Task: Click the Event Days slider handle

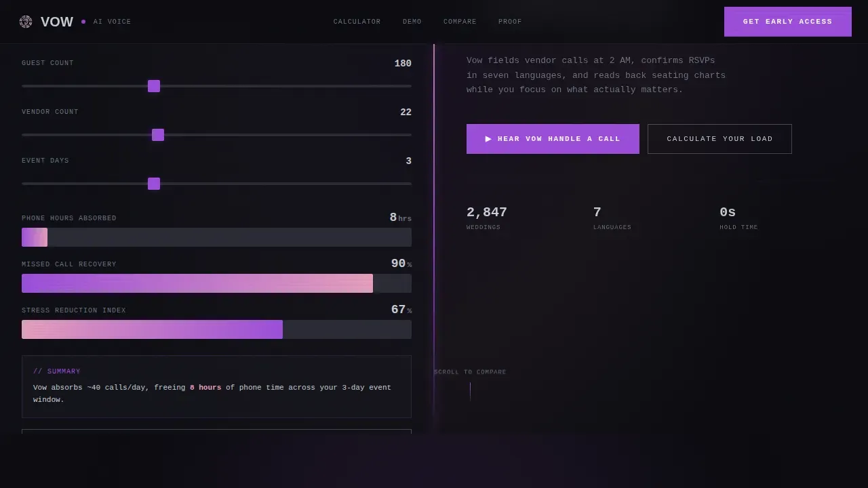Action: coord(154,184)
